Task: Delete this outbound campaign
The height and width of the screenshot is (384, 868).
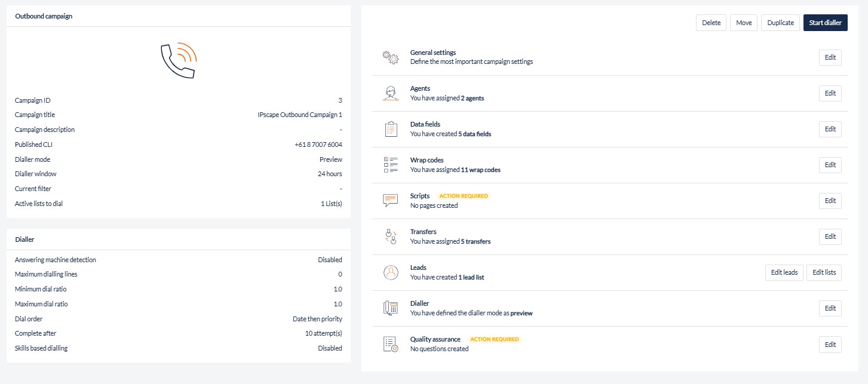Action: [x=711, y=23]
